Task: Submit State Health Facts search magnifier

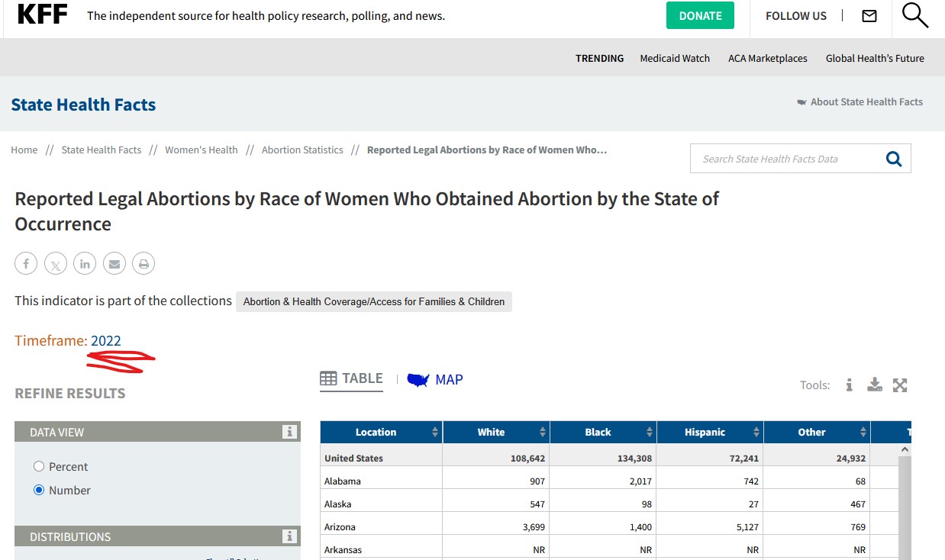Action: tap(893, 159)
